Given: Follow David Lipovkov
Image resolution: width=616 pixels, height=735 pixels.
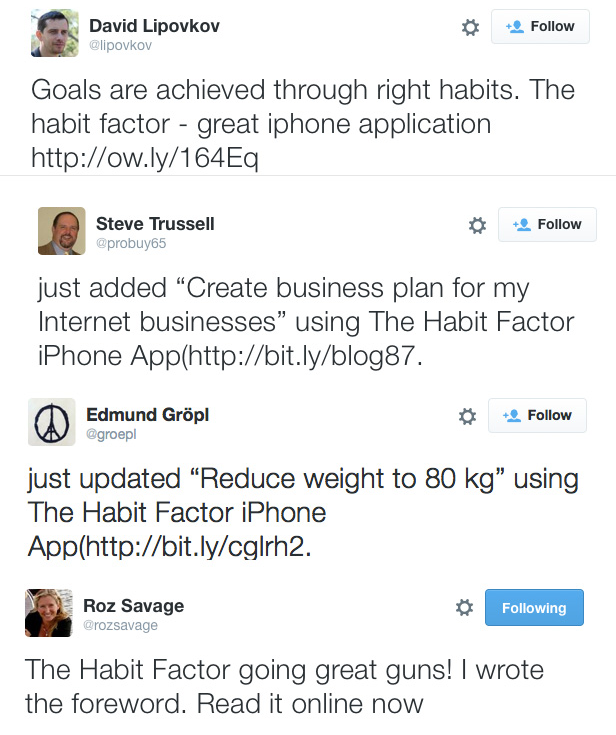Looking at the screenshot, I should 540,27.
